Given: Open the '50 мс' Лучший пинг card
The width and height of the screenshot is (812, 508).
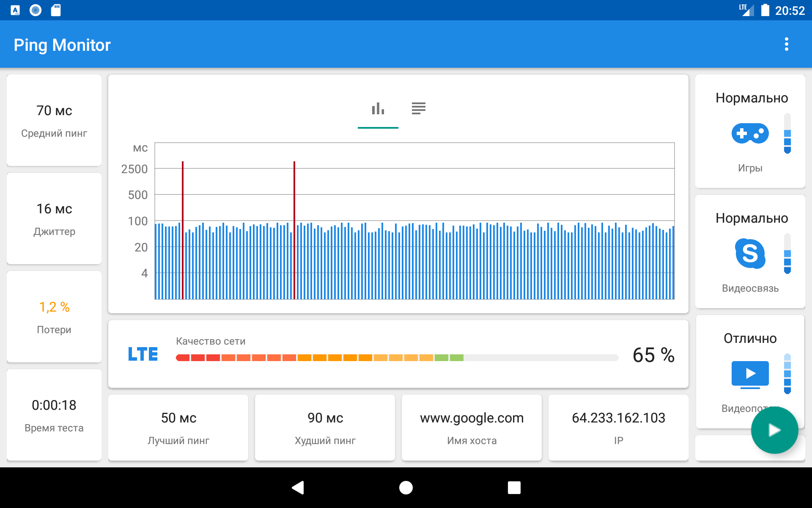Looking at the screenshot, I should click(x=178, y=428).
